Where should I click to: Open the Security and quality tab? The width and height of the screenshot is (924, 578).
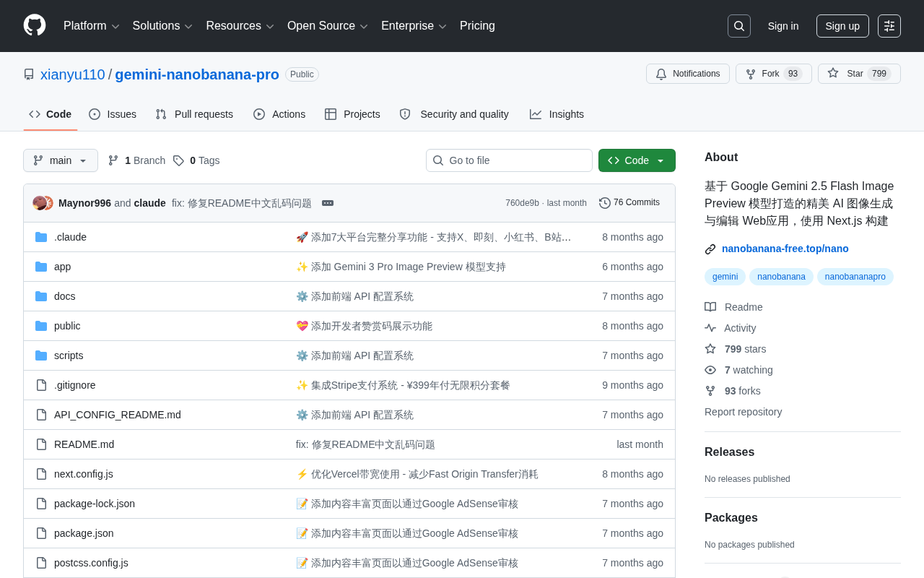454,114
